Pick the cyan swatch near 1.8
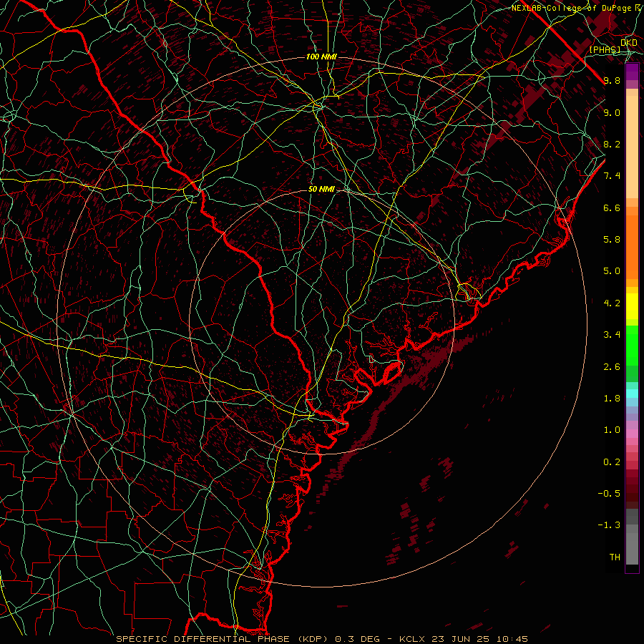The image size is (644, 644). pyautogui.click(x=632, y=394)
